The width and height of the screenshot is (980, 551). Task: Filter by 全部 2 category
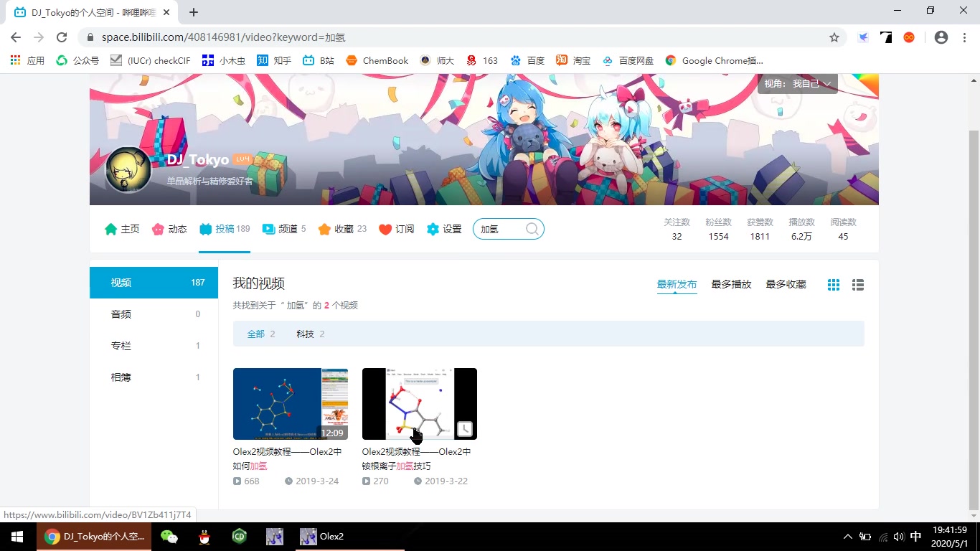click(x=261, y=334)
